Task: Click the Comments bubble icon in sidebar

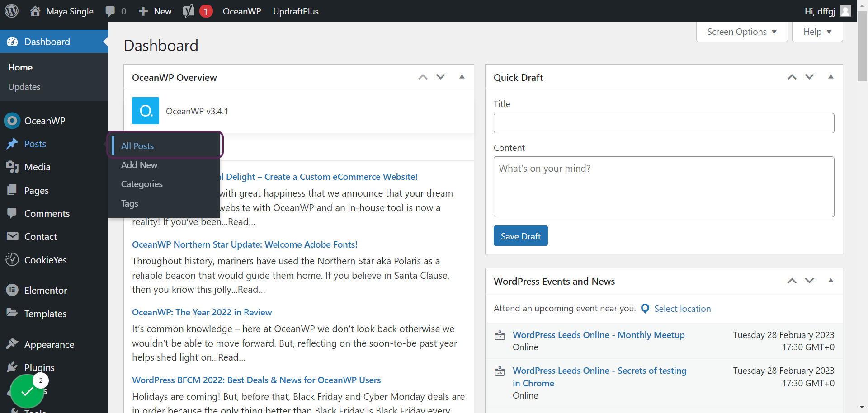Action: click(12, 213)
